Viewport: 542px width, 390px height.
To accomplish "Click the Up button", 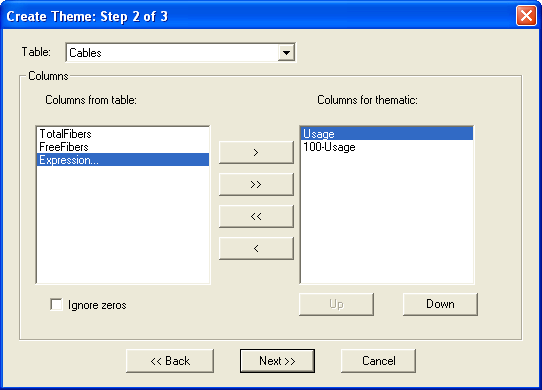I will [x=336, y=304].
